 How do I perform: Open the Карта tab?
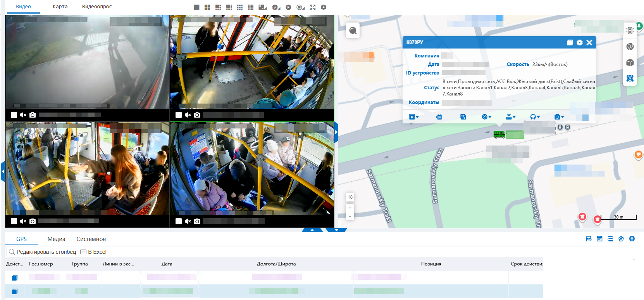[60, 7]
